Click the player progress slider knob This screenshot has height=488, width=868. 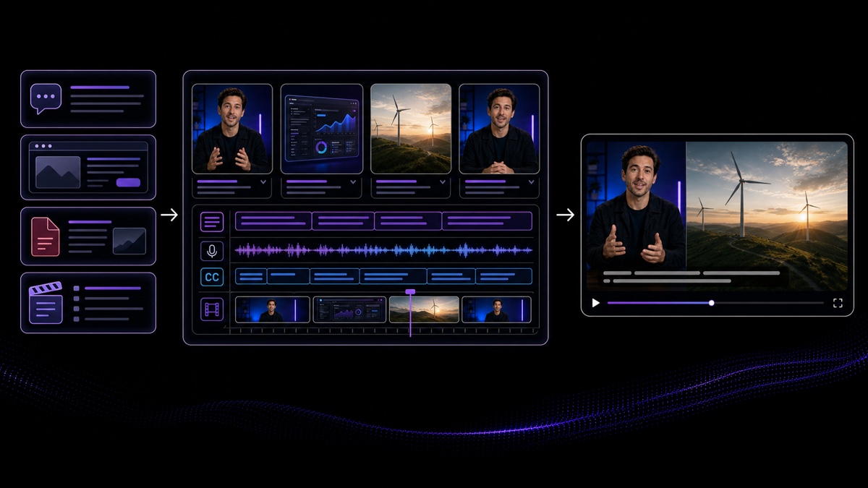click(x=711, y=303)
